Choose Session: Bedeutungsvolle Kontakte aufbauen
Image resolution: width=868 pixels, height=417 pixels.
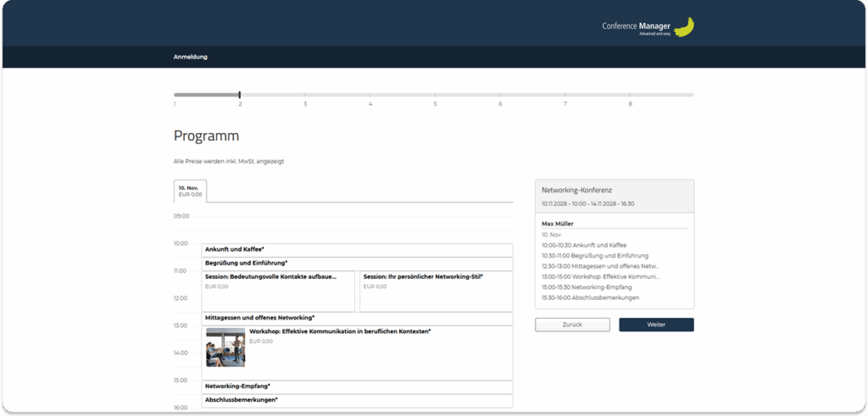[x=278, y=291]
